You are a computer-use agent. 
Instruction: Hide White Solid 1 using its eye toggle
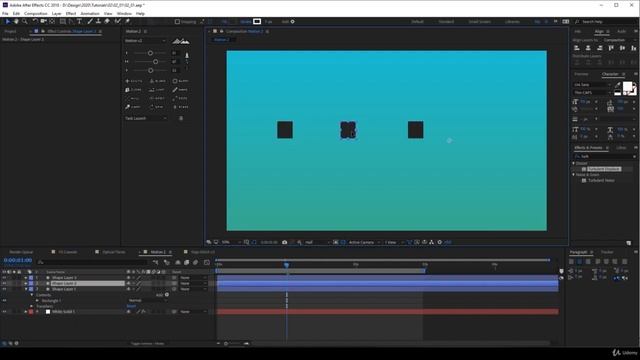(4, 311)
